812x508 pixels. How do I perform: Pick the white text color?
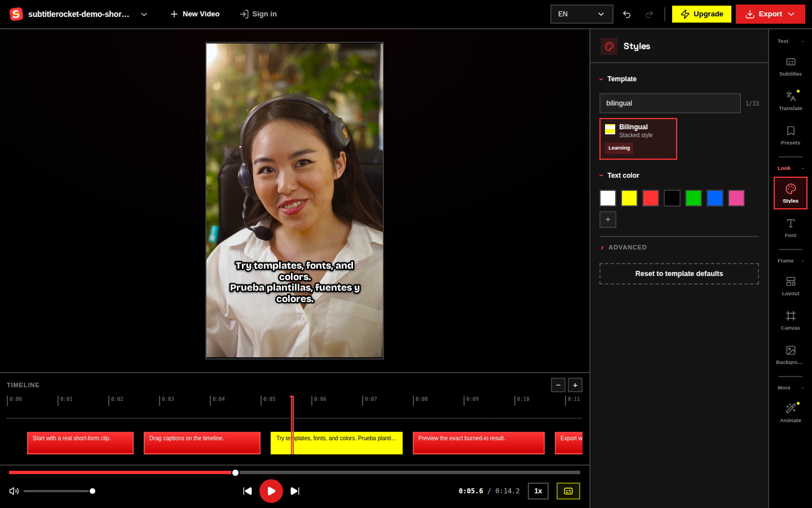point(608,198)
